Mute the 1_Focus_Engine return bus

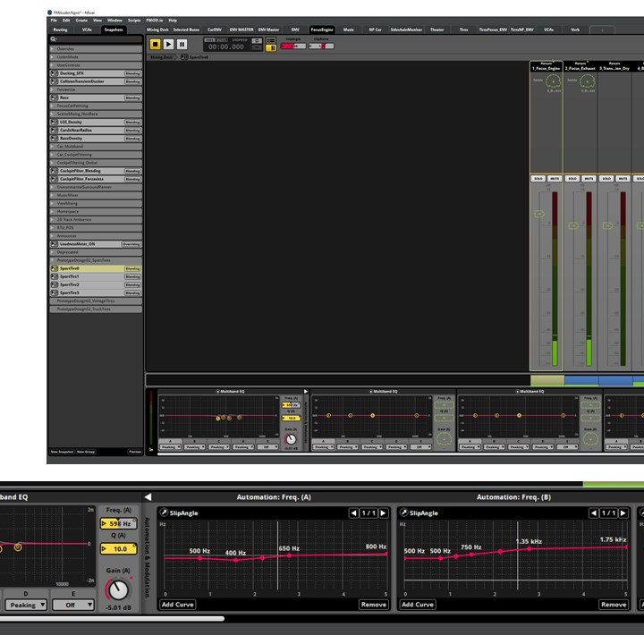[x=555, y=179]
